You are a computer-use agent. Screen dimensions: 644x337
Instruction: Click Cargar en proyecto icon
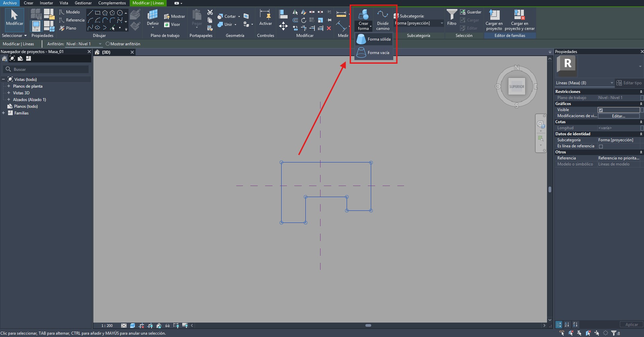click(494, 19)
